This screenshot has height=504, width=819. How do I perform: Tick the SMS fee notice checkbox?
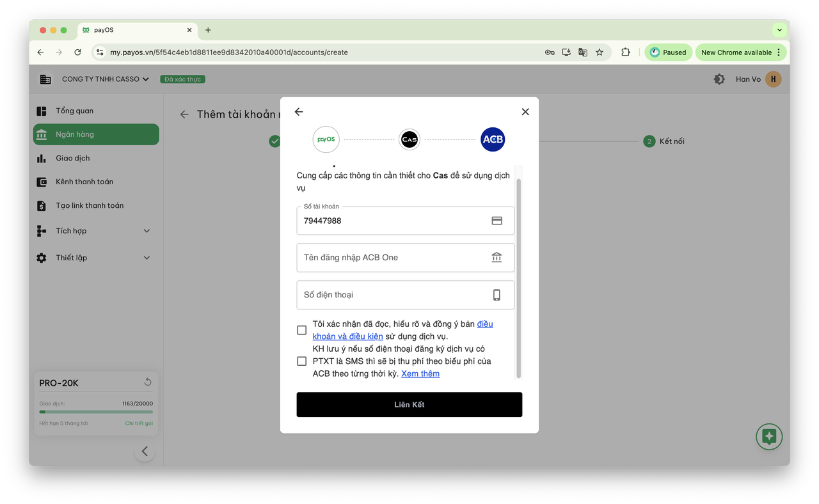point(302,361)
